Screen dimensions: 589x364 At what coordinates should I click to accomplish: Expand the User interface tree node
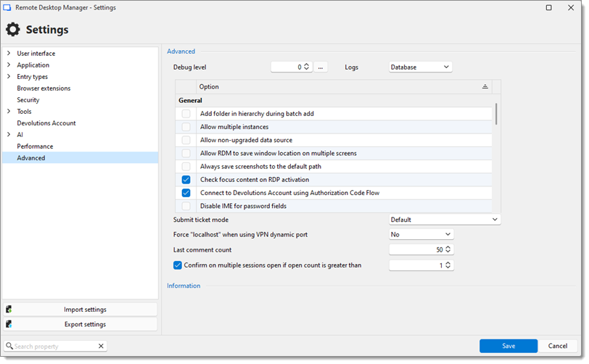click(x=9, y=54)
